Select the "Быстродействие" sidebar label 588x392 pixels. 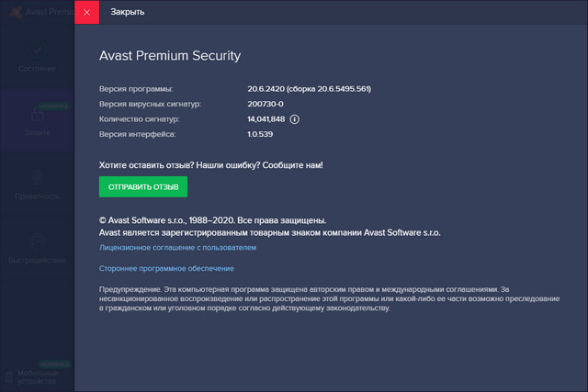pos(37,261)
